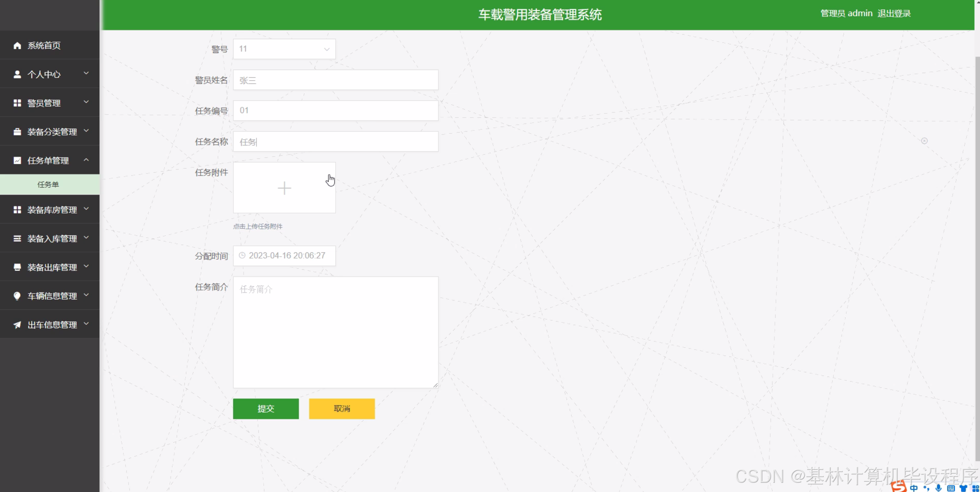Expand the 装备库房管理 submenu chevron

(x=86, y=208)
